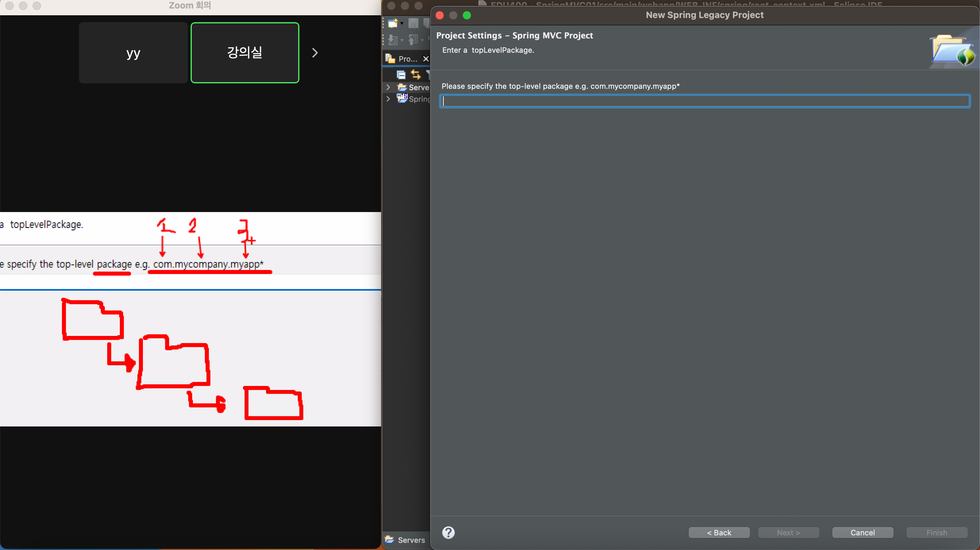Go back with the < Back button
Viewport: 980px width, 550px height.
719,533
